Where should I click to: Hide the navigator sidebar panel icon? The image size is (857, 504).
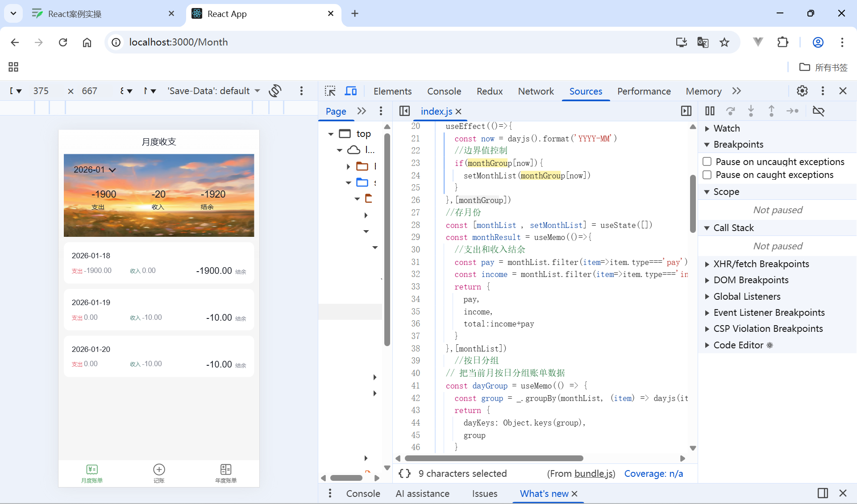click(x=404, y=111)
